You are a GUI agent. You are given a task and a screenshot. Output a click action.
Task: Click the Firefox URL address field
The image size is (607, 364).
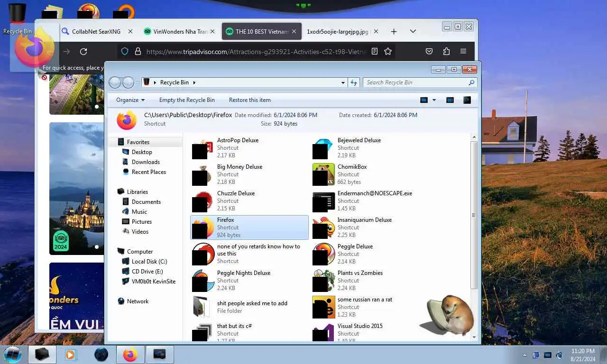tap(257, 52)
